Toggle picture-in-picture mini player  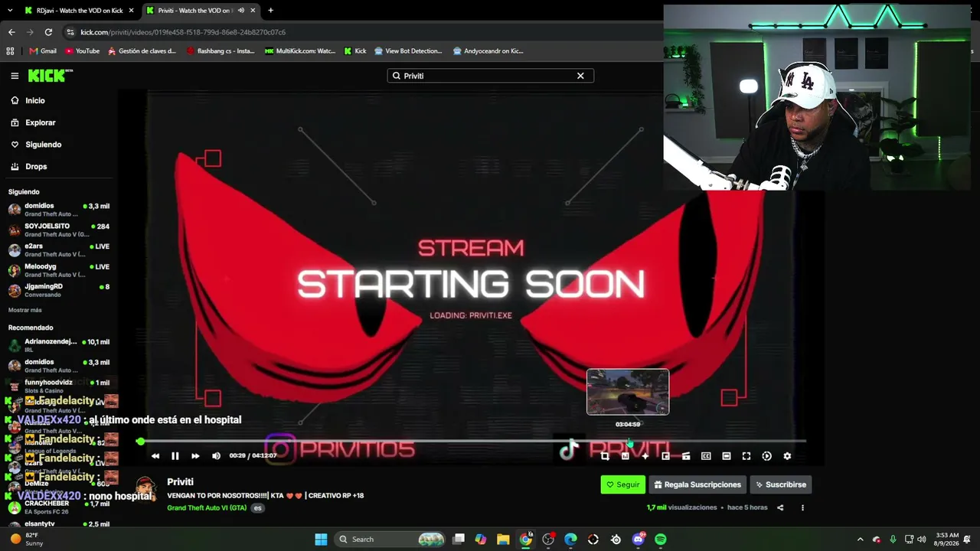click(665, 456)
